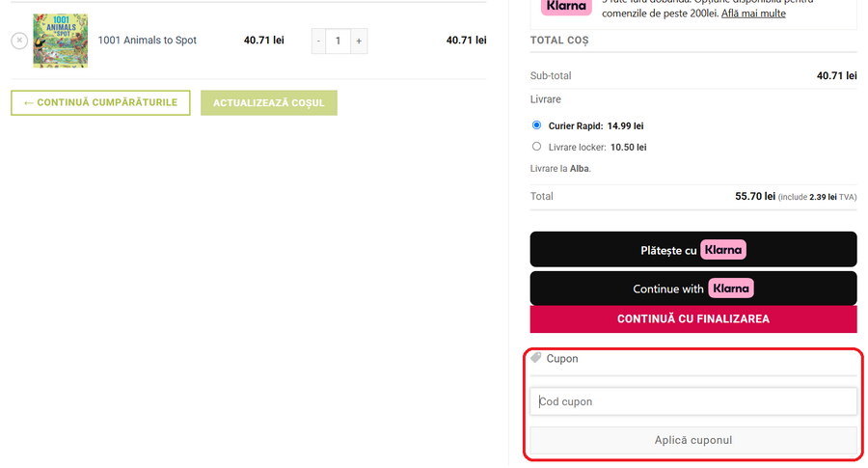Focus the product quantity field
This screenshot has width=868, height=468.
pos(339,41)
